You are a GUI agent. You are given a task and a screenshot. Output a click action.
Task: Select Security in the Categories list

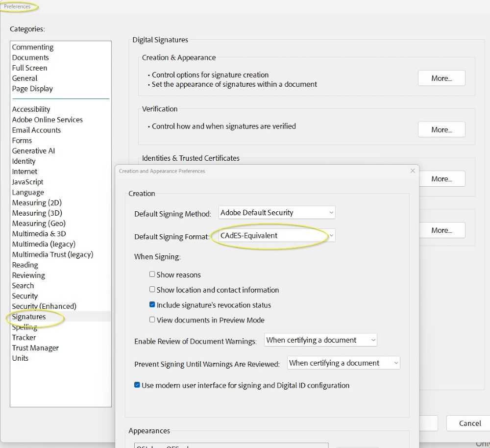[24, 296]
